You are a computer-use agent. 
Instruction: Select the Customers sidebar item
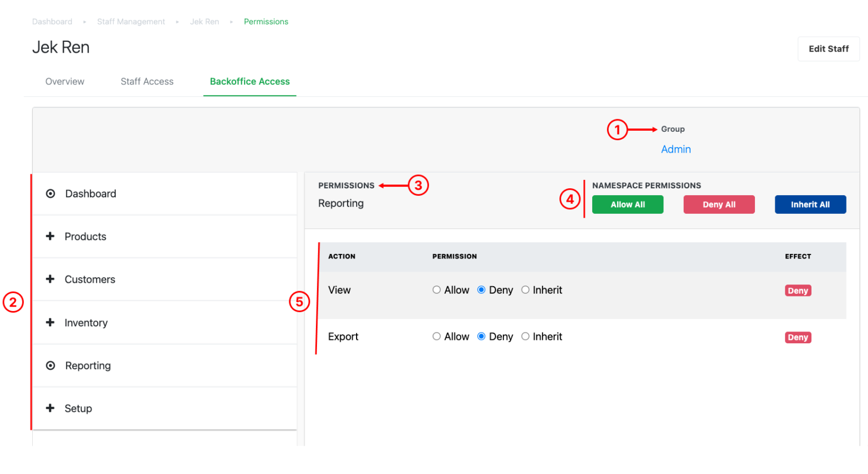point(164,280)
